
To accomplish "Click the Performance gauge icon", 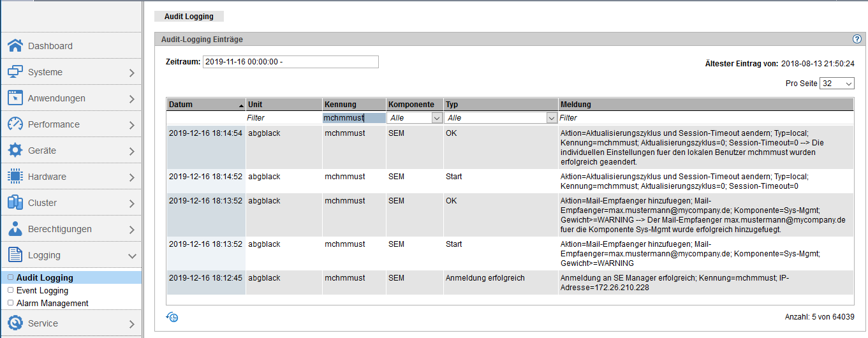I will (15, 124).
